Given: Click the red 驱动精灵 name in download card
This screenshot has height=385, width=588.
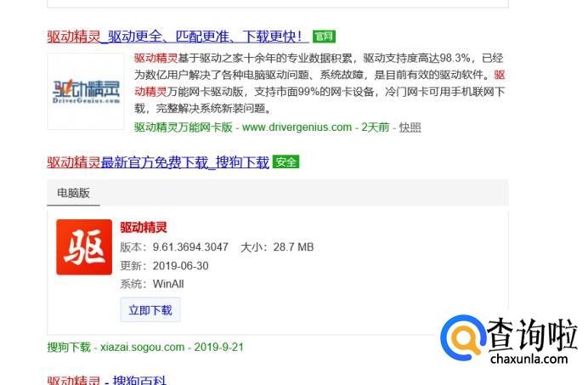Looking at the screenshot, I should coord(143,228).
